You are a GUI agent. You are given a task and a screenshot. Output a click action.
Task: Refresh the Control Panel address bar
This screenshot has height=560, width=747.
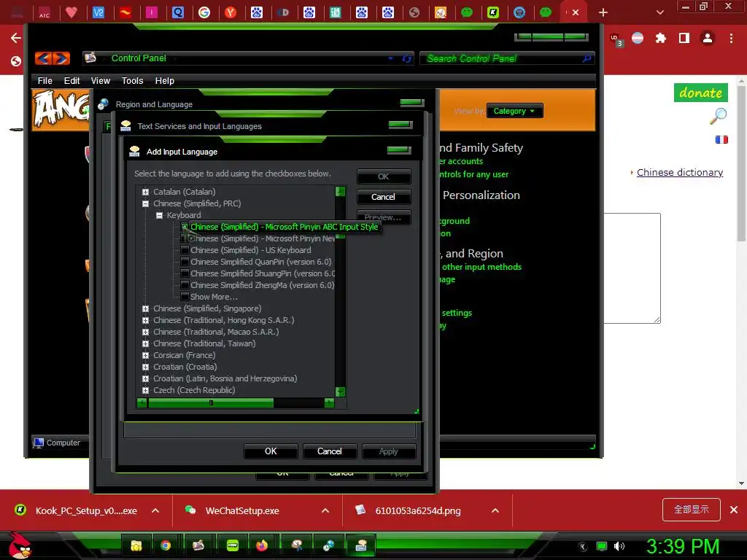point(406,58)
